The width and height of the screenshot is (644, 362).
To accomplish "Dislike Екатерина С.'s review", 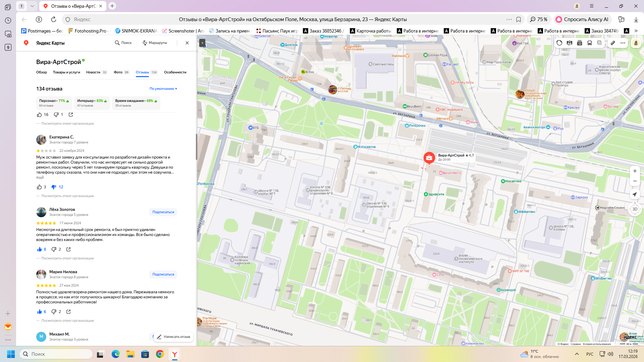I will [x=54, y=187].
